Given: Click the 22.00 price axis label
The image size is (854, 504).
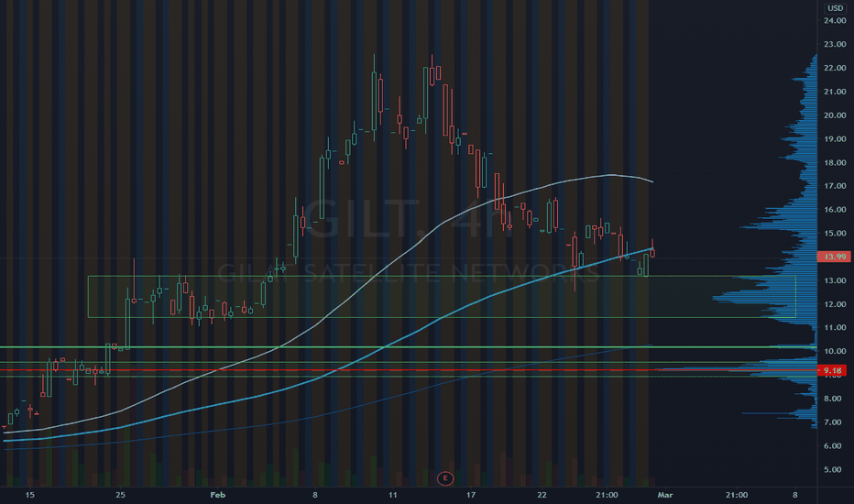Looking at the screenshot, I should [835, 68].
